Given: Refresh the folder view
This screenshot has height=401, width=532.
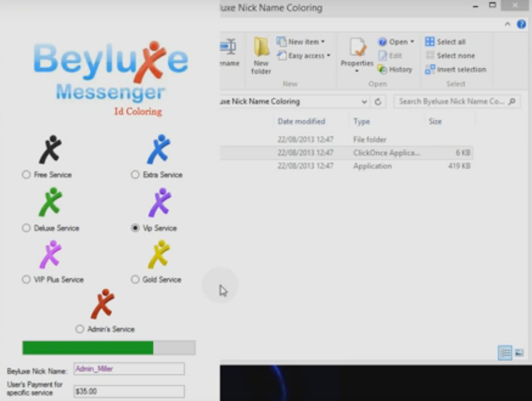Looking at the screenshot, I should coord(378,102).
